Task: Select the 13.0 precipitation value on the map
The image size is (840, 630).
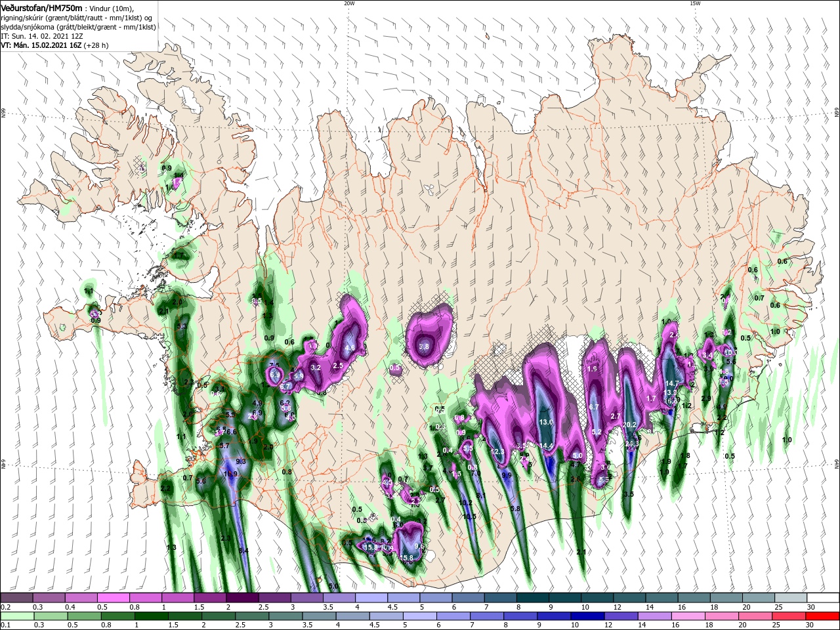Action: [547, 422]
